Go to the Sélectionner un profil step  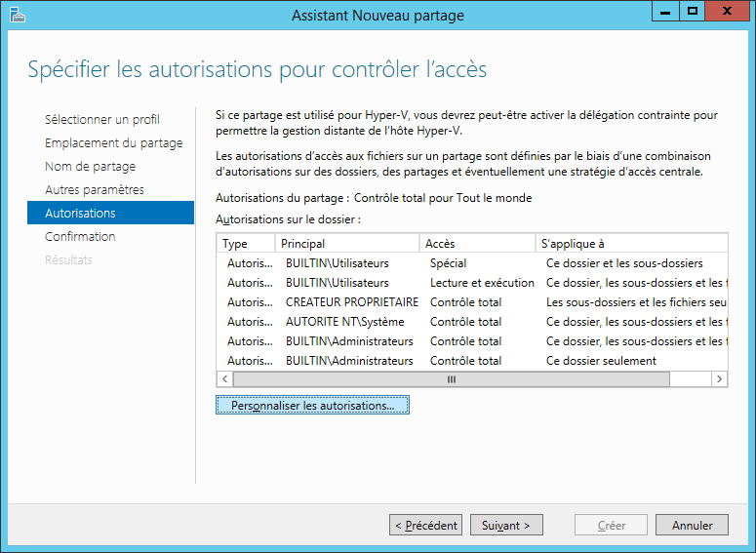point(102,120)
